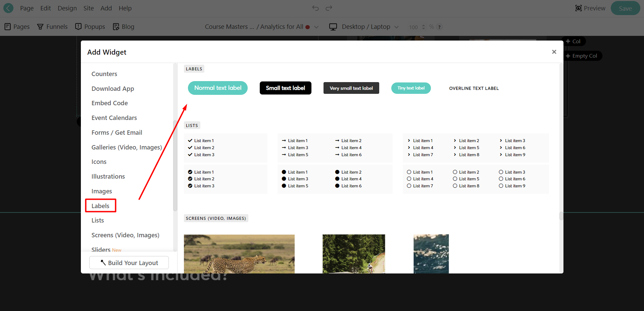Open the zoom help question mark
This screenshot has height=311, width=644.
pos(440,27)
